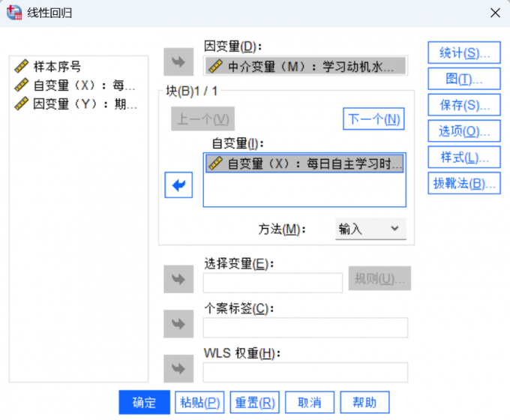The height and width of the screenshot is (420, 510).
Task: Click the 下一个(N) block button
Action: click(x=373, y=118)
